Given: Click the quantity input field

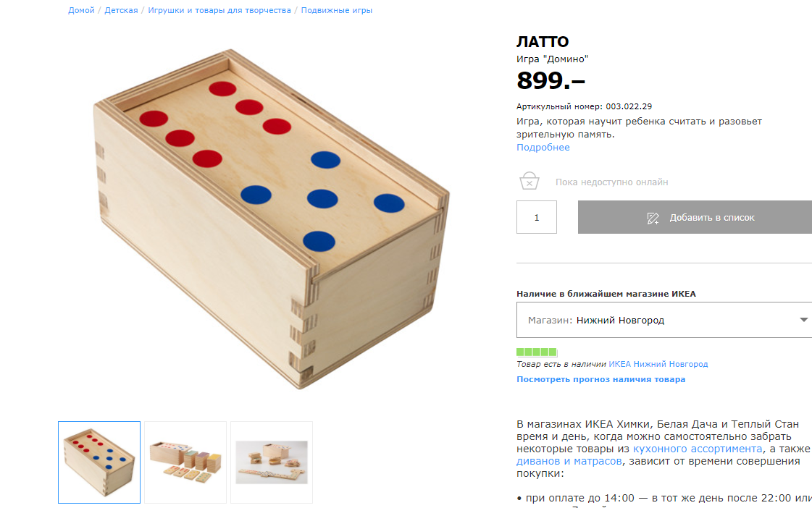Looking at the screenshot, I should point(537,217).
